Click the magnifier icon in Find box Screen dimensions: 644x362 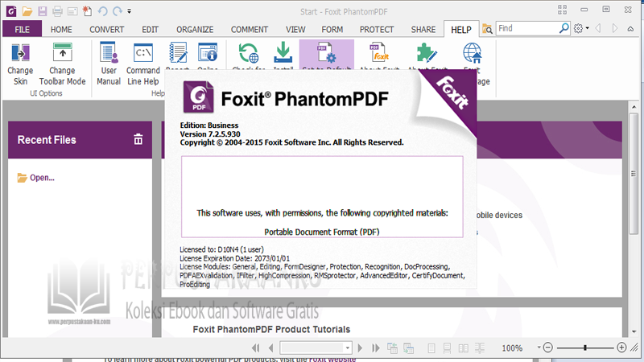click(564, 28)
